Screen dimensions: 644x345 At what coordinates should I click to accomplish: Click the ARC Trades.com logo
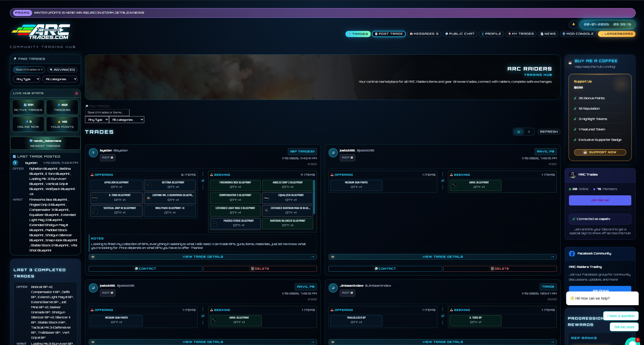pyautogui.click(x=41, y=32)
